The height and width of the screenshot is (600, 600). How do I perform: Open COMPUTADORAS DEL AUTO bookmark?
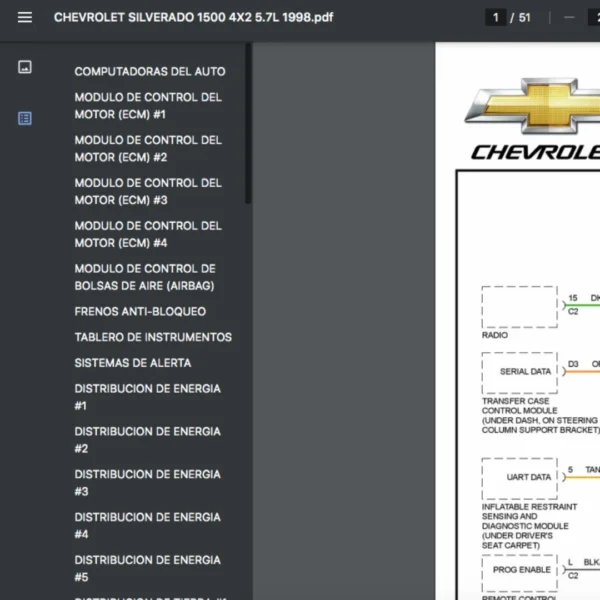click(150, 72)
